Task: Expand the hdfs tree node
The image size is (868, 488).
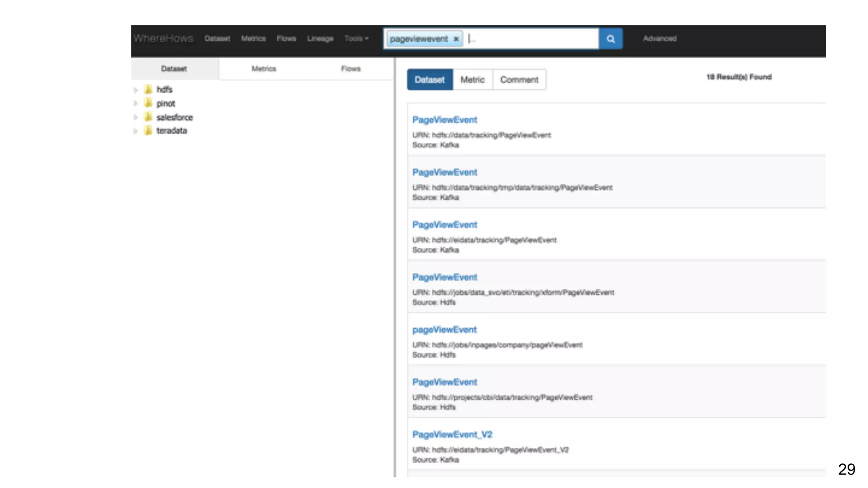Action: coord(136,90)
